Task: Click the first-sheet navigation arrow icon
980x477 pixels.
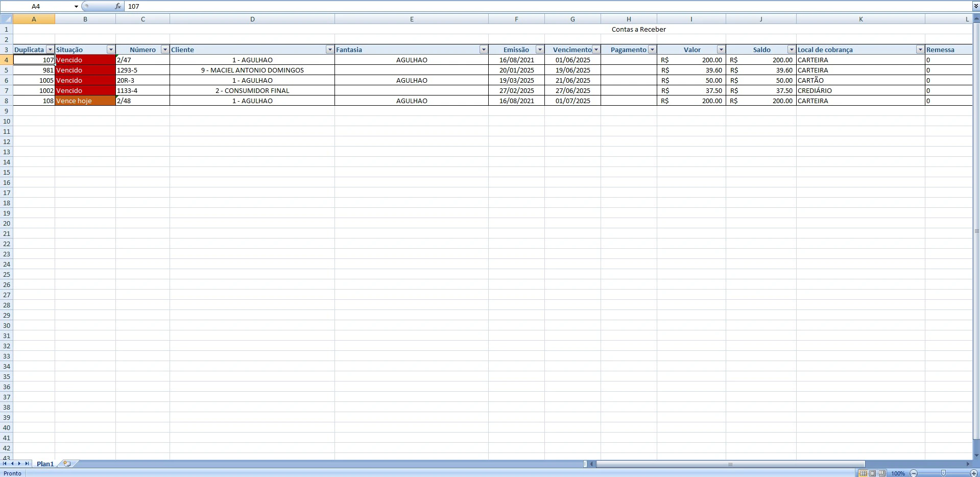Action: pyautogui.click(x=4, y=464)
